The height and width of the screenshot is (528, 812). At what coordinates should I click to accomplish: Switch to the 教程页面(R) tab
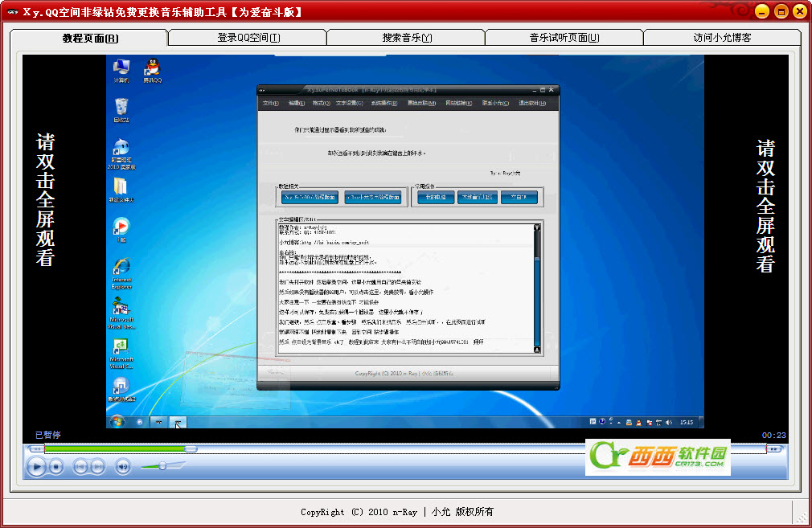[x=89, y=38]
